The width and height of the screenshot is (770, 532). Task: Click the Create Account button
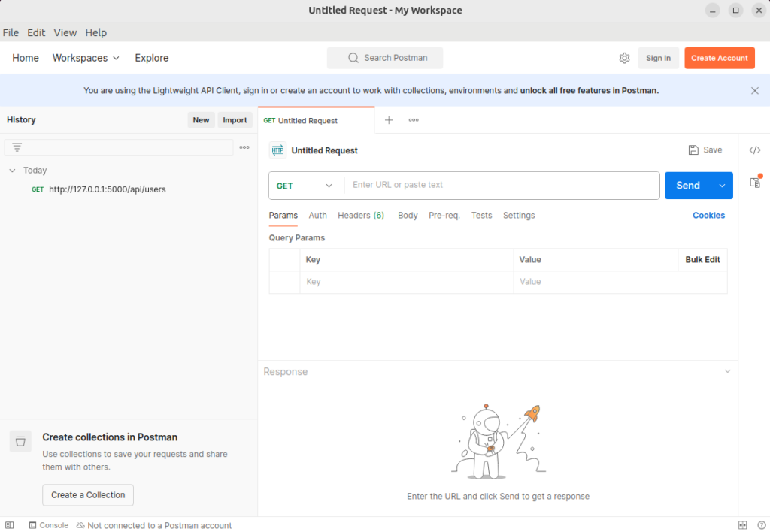pos(720,58)
